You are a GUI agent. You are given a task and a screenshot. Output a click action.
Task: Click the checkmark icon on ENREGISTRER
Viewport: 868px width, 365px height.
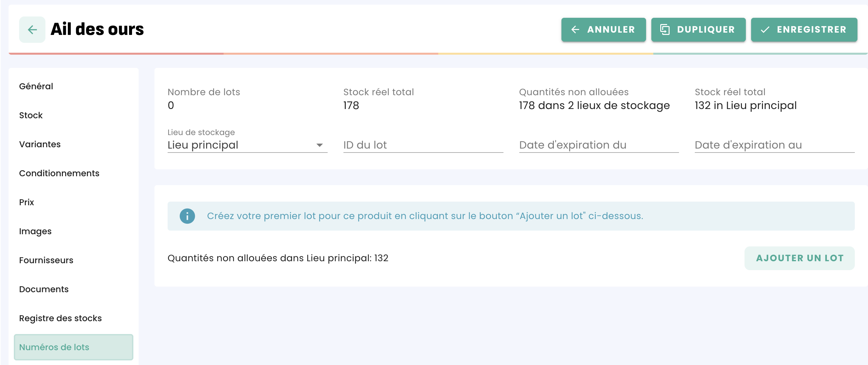(765, 30)
